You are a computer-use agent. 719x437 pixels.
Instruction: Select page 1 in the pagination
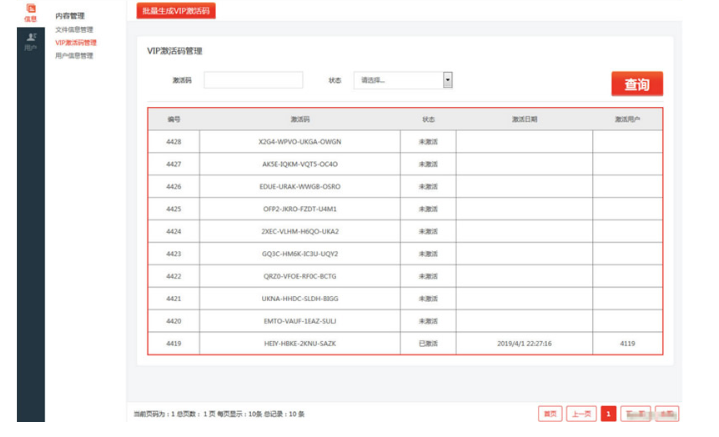click(x=609, y=413)
